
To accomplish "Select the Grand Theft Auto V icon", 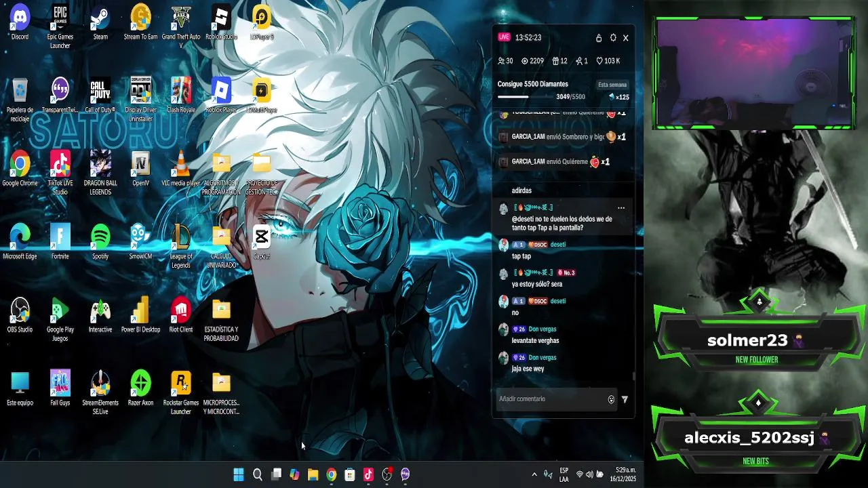I will (180, 26).
